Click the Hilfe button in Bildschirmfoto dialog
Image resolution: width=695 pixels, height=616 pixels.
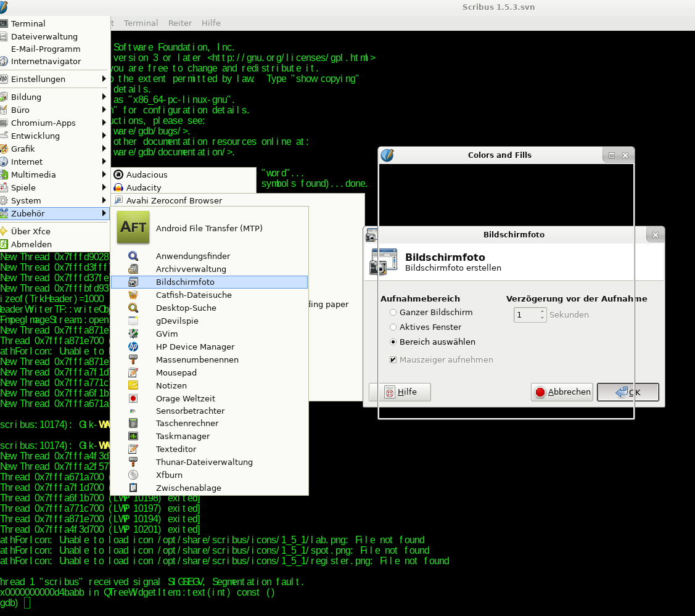(400, 392)
